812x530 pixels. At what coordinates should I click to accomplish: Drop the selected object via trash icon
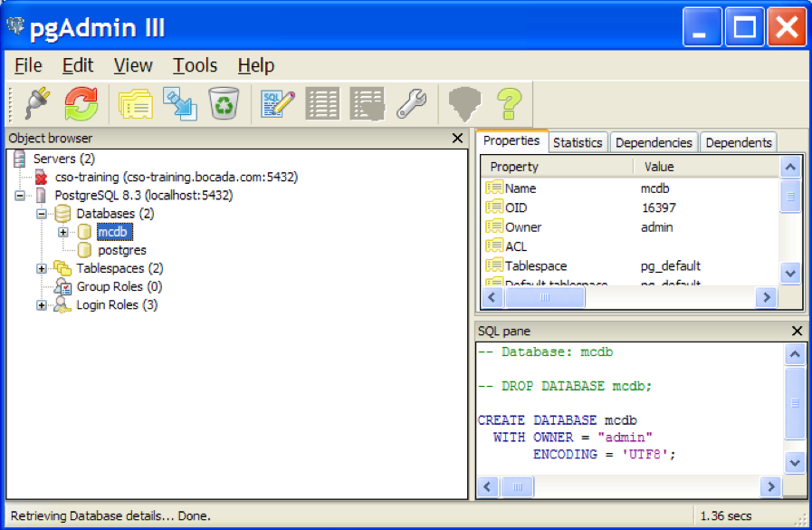224,103
